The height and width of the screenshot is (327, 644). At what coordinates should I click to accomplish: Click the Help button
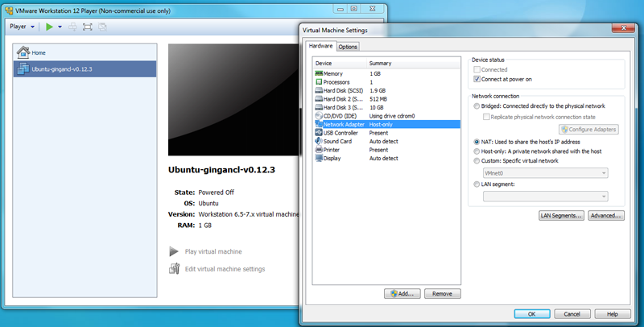[613, 314]
